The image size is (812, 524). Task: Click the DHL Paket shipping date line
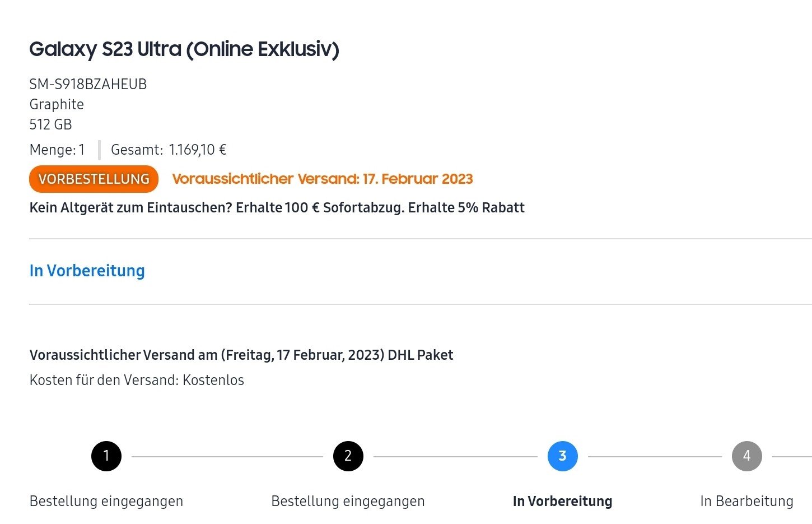(241, 355)
